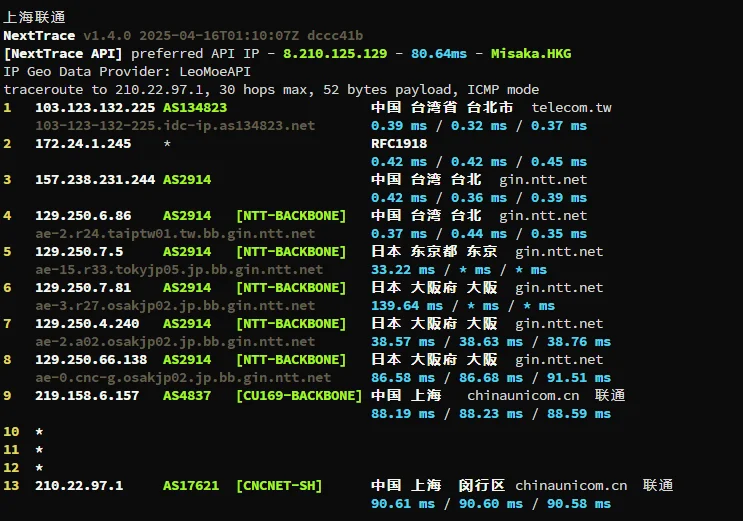Screen dimensions: 743x521
Task: Click the 中国 台湾省 台北市 location
Action: (x=442, y=107)
